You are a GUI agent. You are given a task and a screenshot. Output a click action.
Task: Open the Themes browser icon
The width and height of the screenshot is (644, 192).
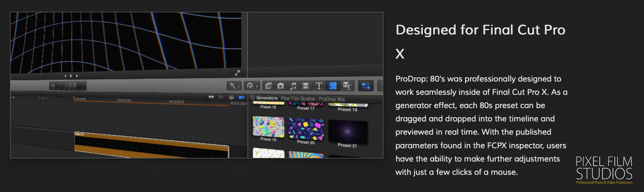pos(347,86)
